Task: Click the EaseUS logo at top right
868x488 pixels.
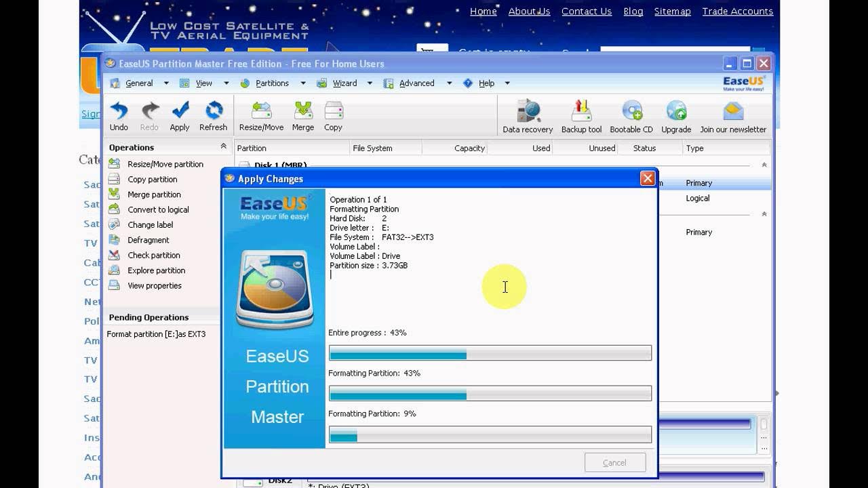Action: point(744,83)
